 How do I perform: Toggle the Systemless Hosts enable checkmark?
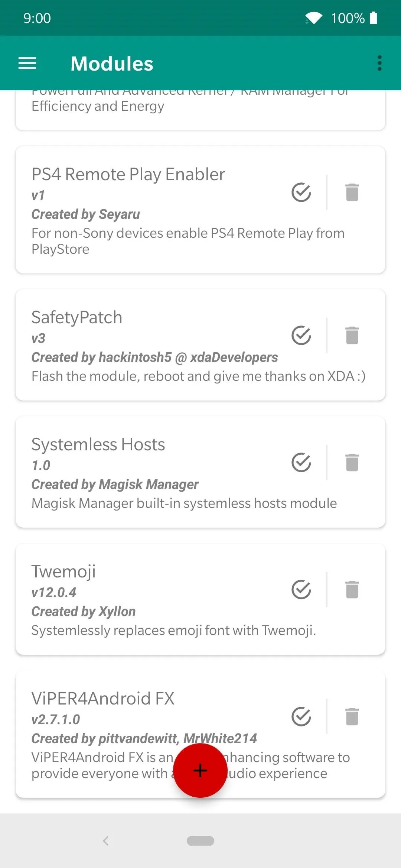[x=301, y=462]
